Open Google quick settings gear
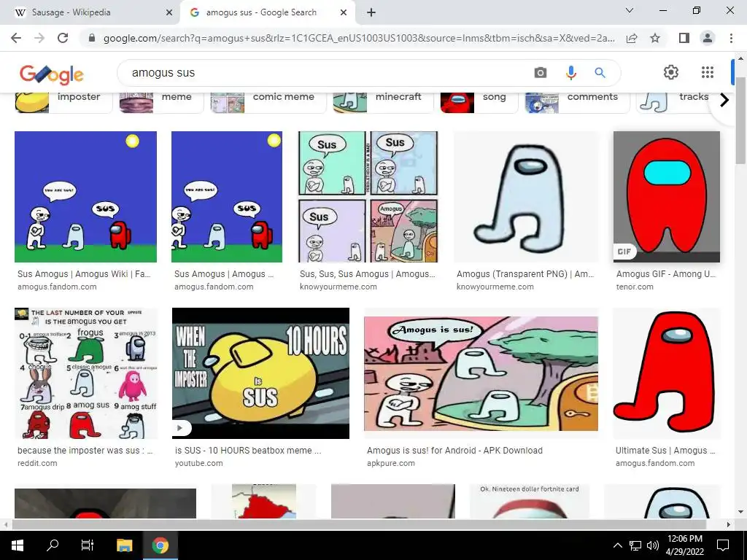This screenshot has height=560, width=747. click(671, 72)
